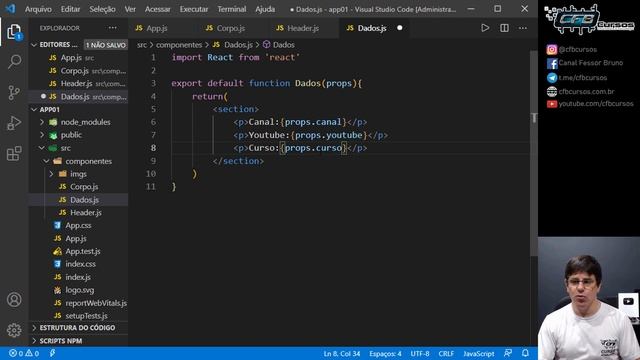The image size is (640, 360).
Task: Open editor More Actions ellipsis
Action: [x=523, y=28]
